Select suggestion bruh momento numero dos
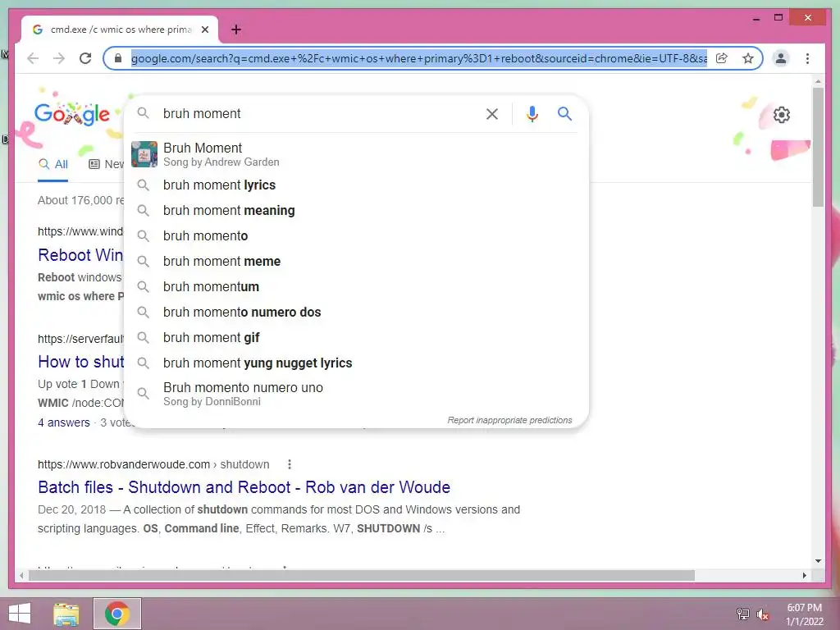The width and height of the screenshot is (840, 630). coord(356,313)
